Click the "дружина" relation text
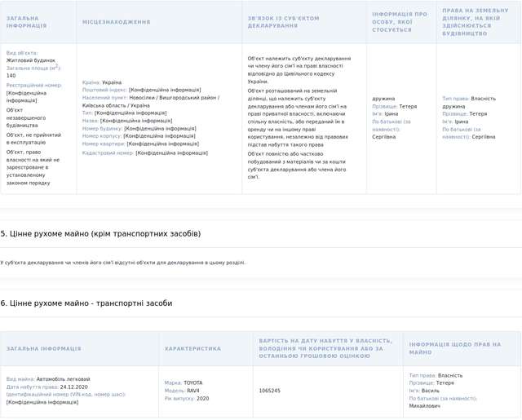 [383, 99]
